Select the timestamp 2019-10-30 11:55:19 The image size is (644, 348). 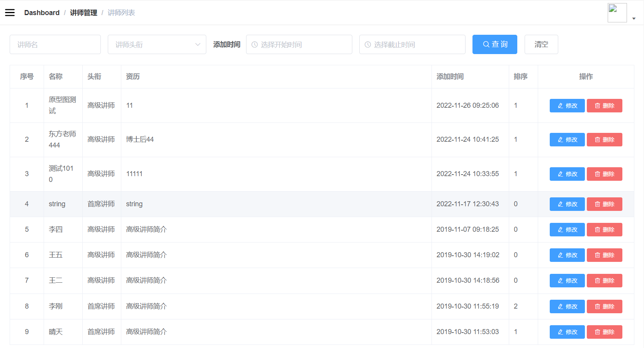coord(467,306)
